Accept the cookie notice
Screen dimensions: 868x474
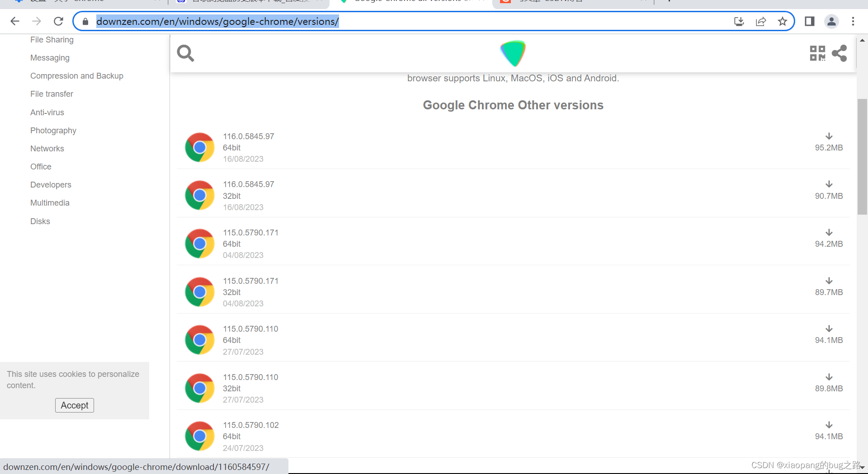[75, 405]
